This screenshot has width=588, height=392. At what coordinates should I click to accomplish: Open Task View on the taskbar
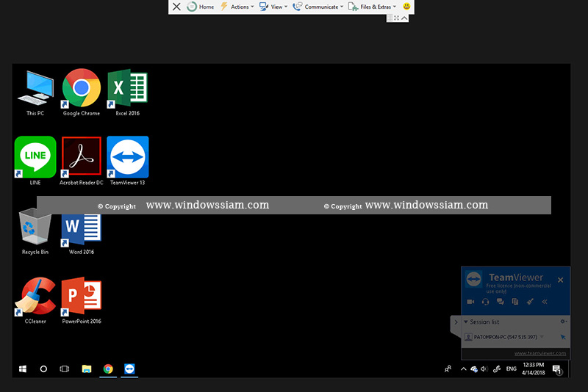tap(65, 369)
